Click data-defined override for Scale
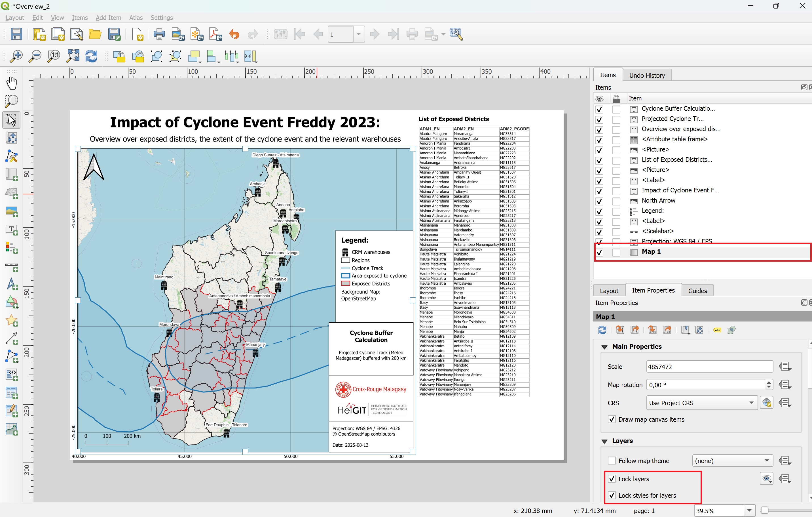This screenshot has height=517, width=812. point(785,366)
